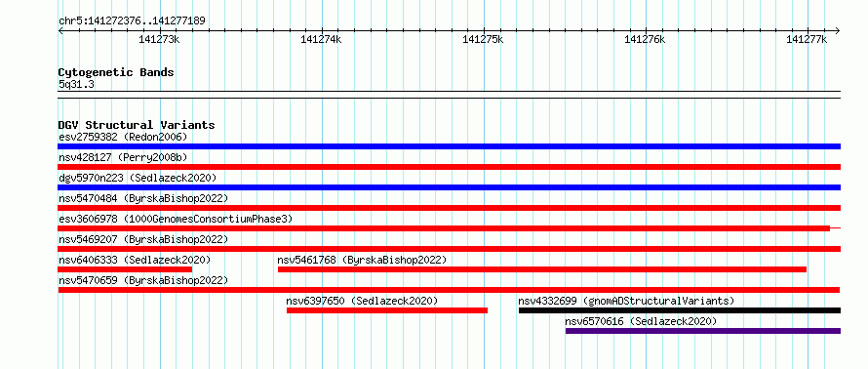
Task: Open the nsv6406333 (Sedlazeck2020) label
Action: pos(135,260)
